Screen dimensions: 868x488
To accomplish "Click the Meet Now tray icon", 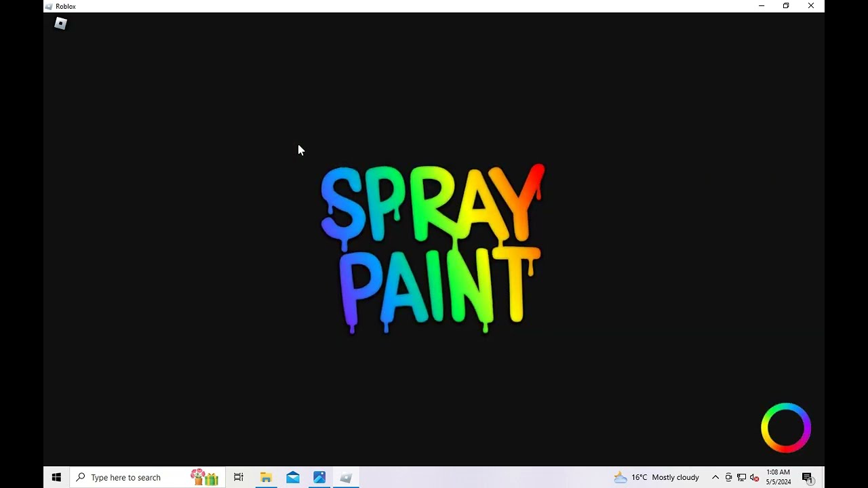I will tap(728, 477).
